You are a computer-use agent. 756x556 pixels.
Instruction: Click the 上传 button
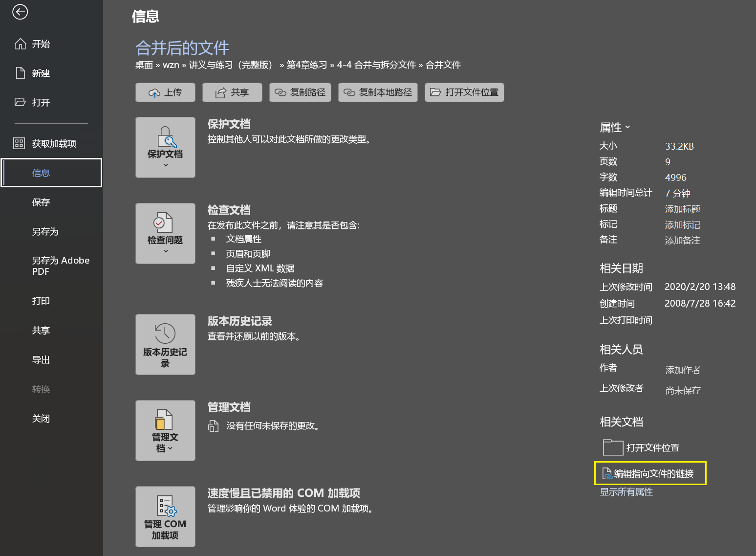click(x=165, y=92)
